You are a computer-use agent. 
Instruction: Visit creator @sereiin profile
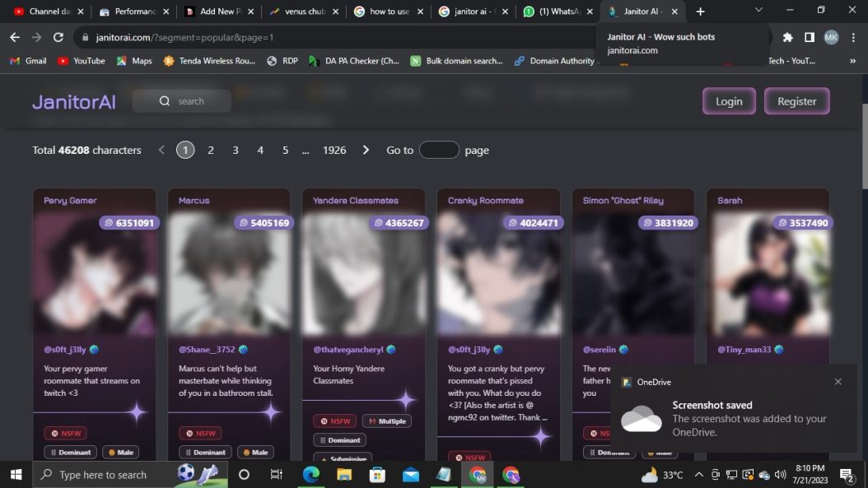pos(599,350)
